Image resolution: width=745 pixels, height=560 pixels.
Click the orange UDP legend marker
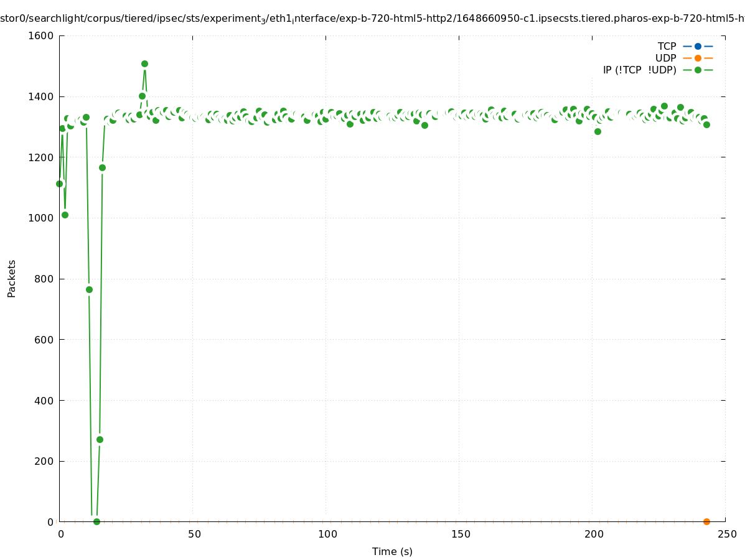(x=698, y=58)
